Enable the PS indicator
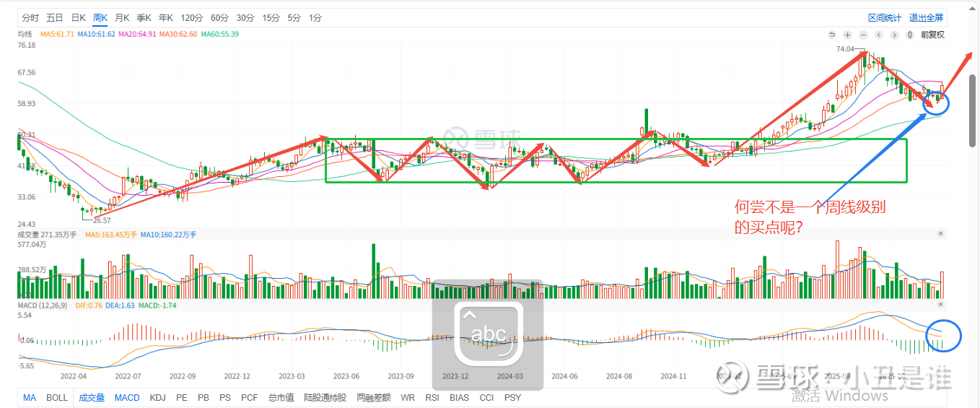This screenshot has height=408, width=980. pos(225,397)
